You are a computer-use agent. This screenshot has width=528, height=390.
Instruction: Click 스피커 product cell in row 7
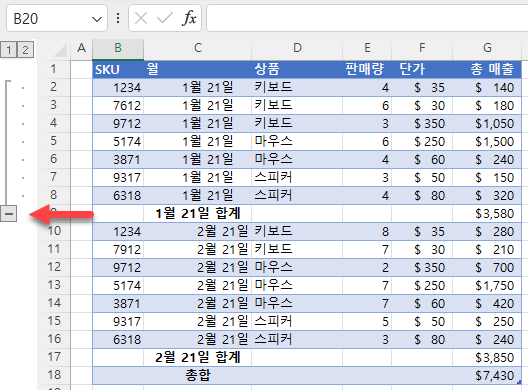click(297, 177)
